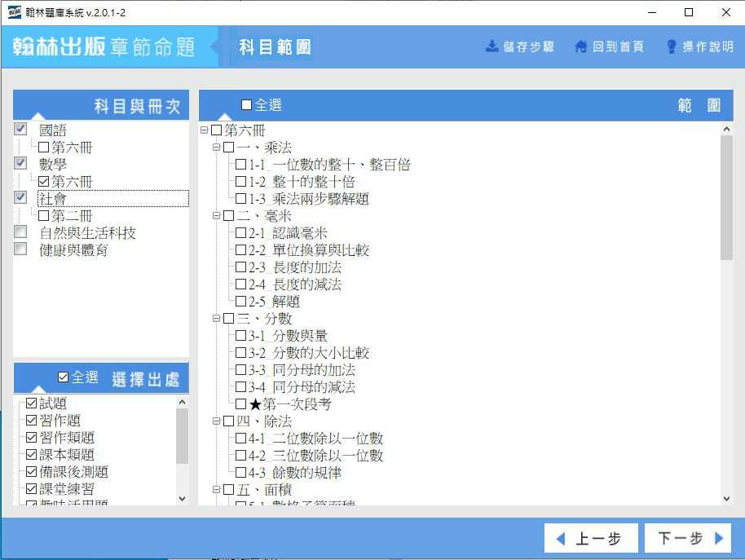Check the 五、面積 chapter checkbox

point(228,489)
